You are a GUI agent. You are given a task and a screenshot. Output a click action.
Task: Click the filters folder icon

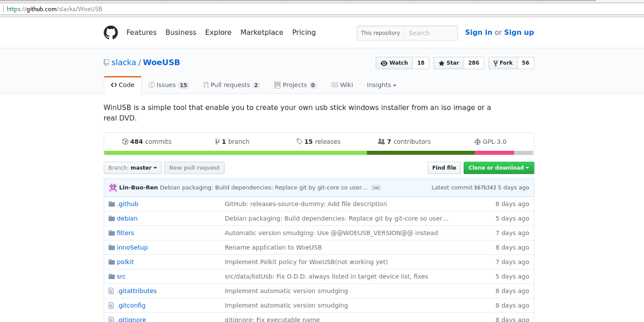112,233
